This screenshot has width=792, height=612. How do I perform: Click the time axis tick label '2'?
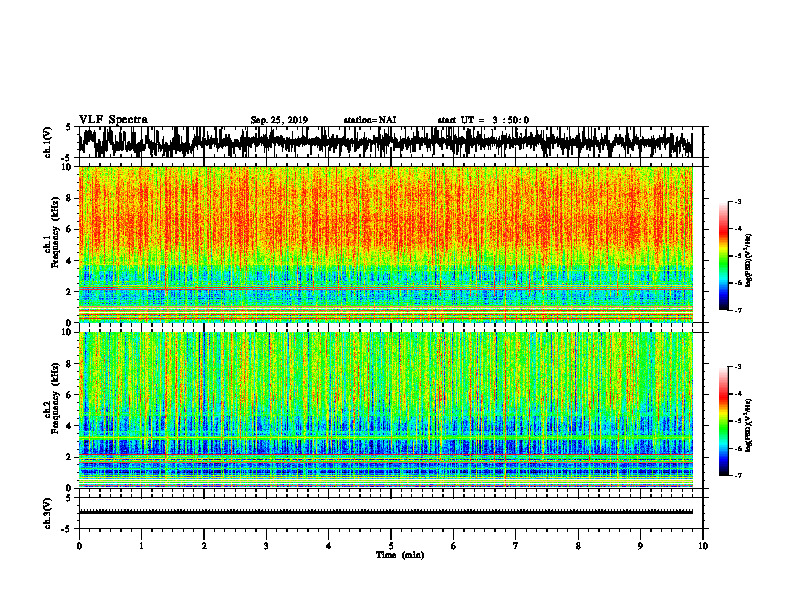pyautogui.click(x=204, y=546)
